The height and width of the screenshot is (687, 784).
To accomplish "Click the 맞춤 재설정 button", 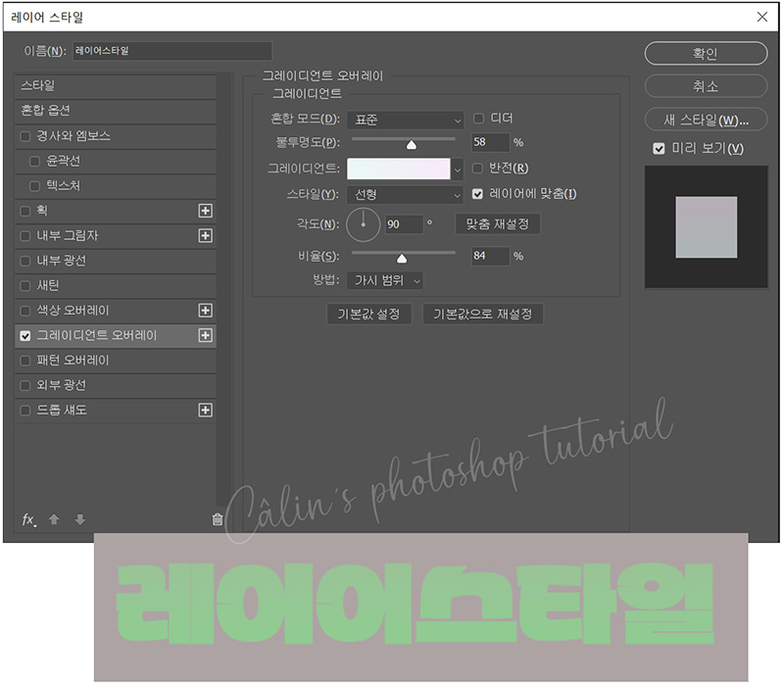I will point(498,224).
